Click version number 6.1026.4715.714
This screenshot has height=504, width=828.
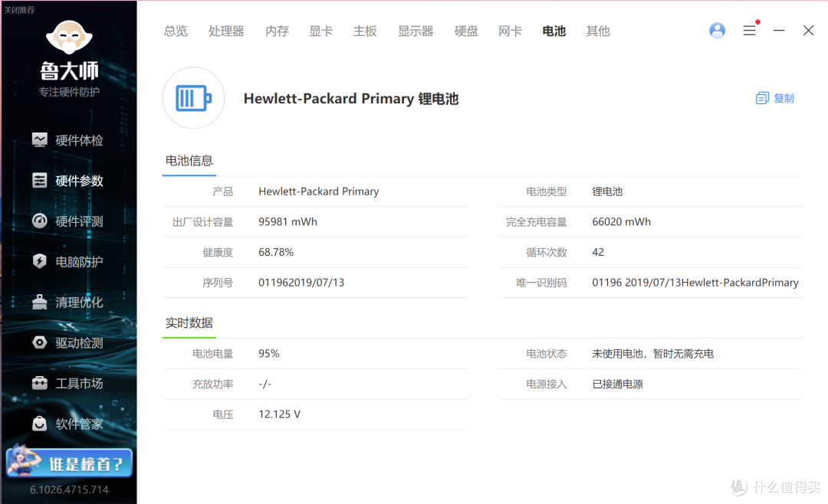[x=69, y=489]
